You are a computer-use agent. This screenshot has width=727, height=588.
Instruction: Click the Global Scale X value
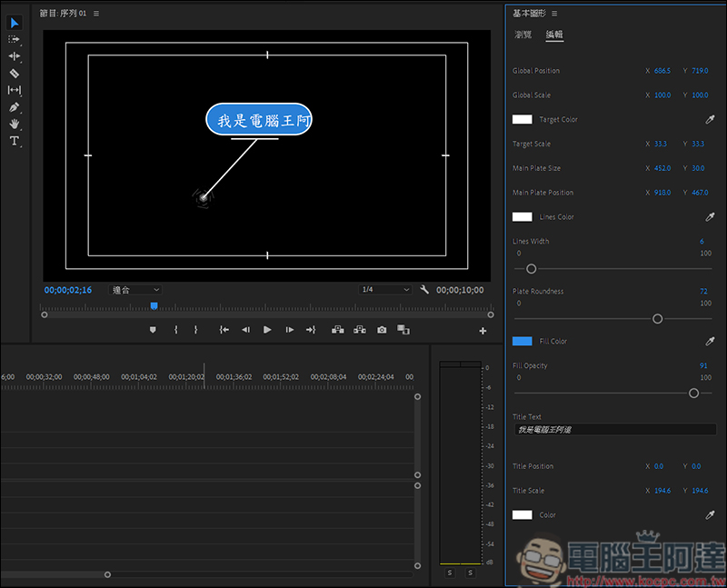[x=662, y=95]
